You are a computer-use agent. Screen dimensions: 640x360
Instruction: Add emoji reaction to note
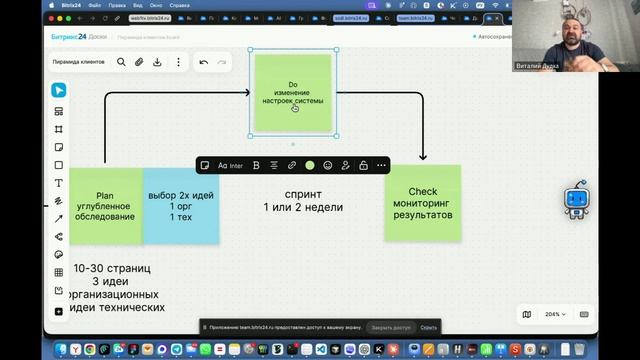(328, 165)
